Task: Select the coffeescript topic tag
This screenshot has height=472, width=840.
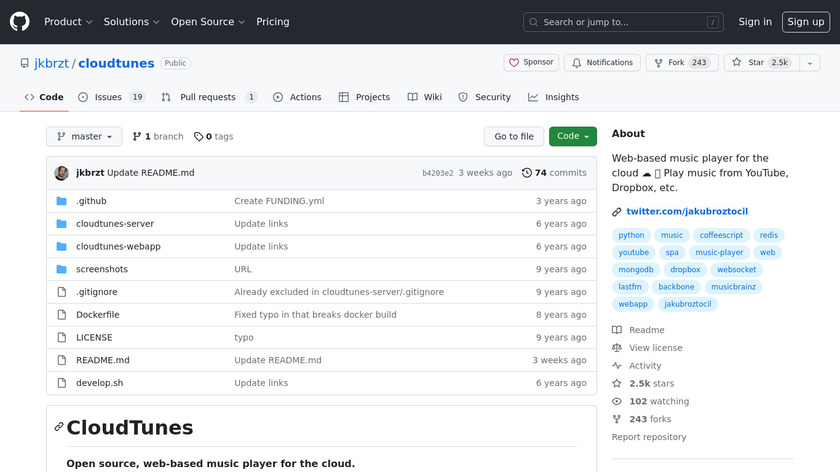Action: [x=721, y=236]
